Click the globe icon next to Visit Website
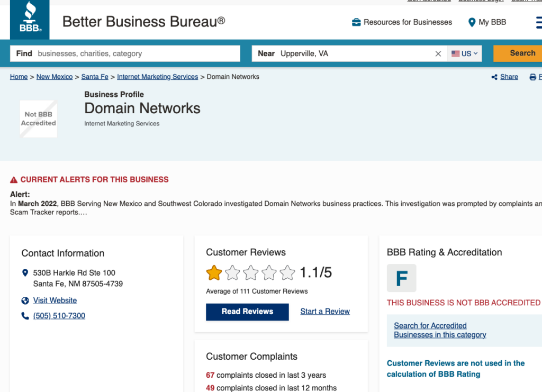The width and height of the screenshot is (542, 392). [x=25, y=300]
